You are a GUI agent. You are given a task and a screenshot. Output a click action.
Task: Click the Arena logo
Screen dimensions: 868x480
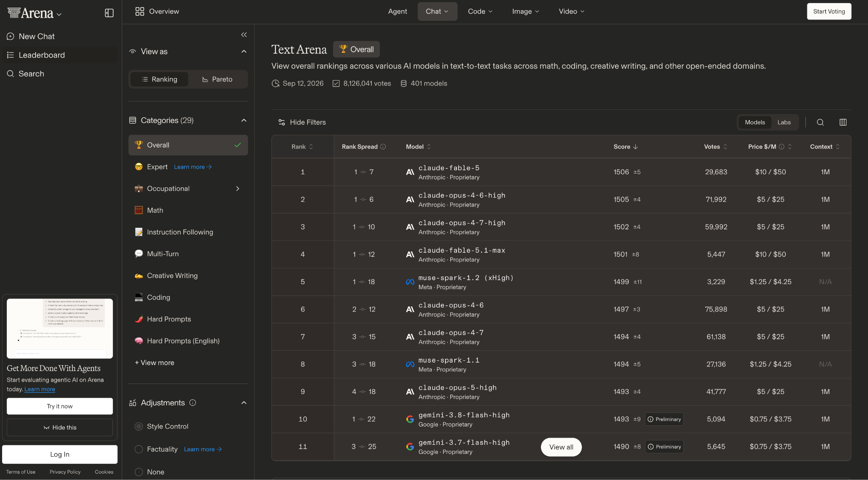[31, 13]
